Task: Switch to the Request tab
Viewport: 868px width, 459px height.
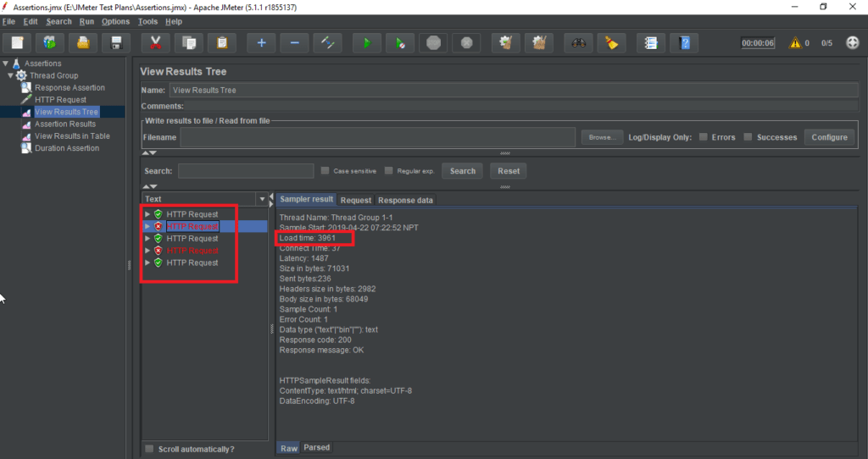Action: tap(356, 200)
